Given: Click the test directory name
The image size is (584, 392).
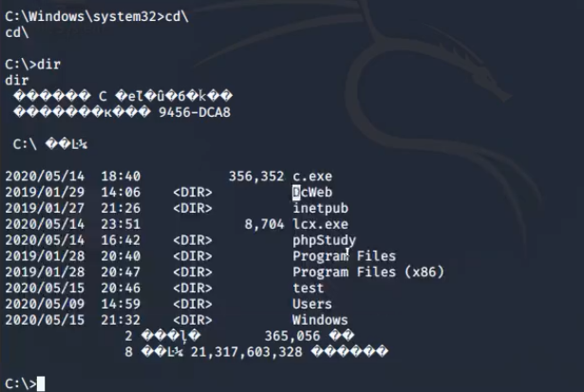Looking at the screenshot, I should coord(308,289).
